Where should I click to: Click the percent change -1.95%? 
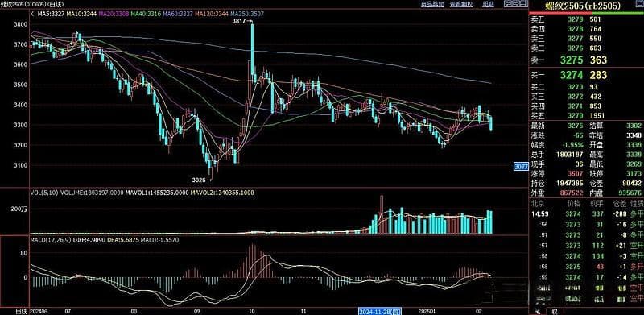(x=573, y=145)
